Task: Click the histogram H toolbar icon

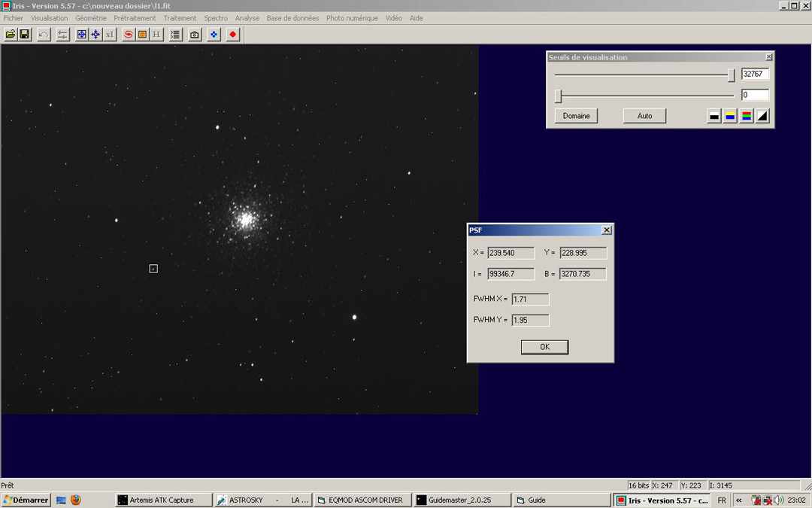Action: click(x=156, y=35)
